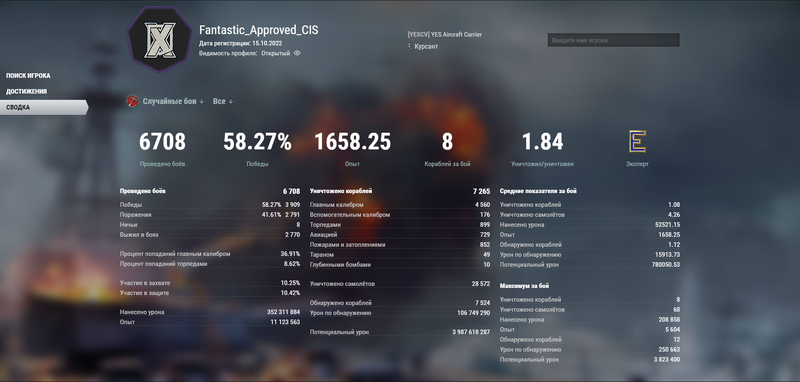Click the Тараном row

(400, 254)
